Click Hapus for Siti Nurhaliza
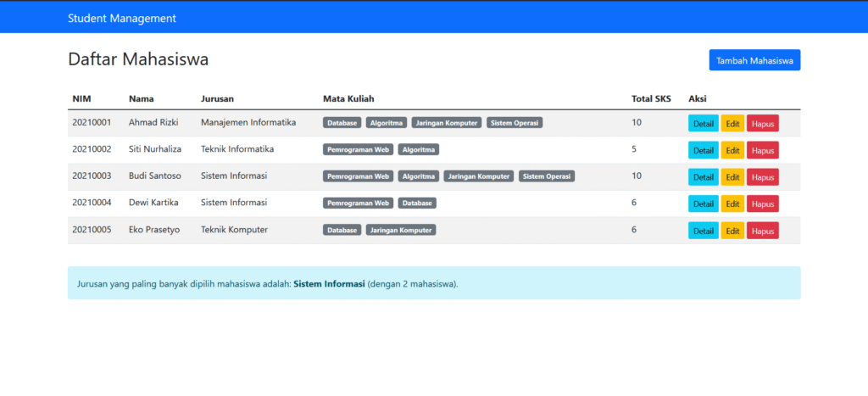The image size is (868, 396). point(762,150)
